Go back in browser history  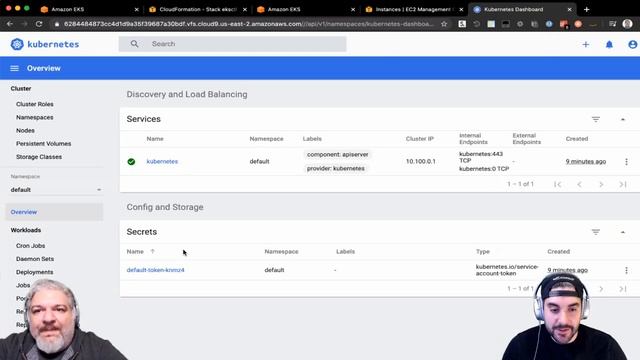pyautogui.click(x=10, y=24)
